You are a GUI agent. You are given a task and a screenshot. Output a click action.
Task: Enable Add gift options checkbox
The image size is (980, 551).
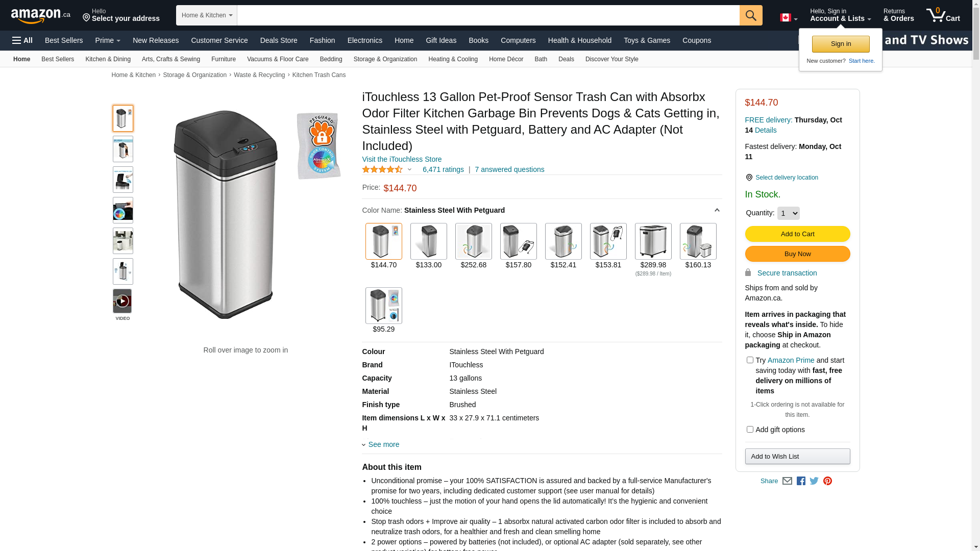coord(750,430)
